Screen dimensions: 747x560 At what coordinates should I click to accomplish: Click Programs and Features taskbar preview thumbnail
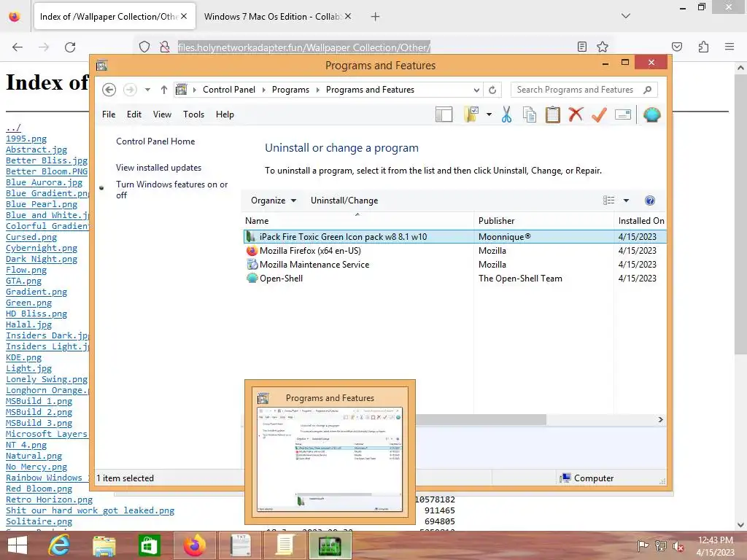tap(330, 452)
